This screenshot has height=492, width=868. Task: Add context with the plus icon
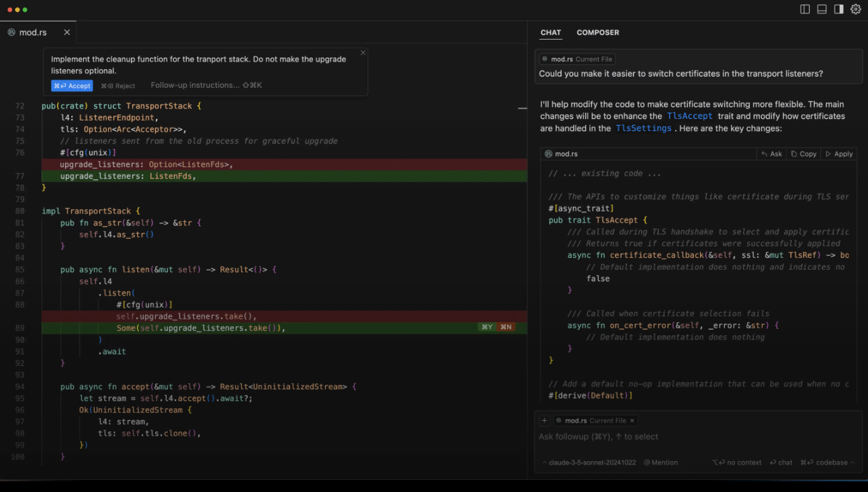544,421
